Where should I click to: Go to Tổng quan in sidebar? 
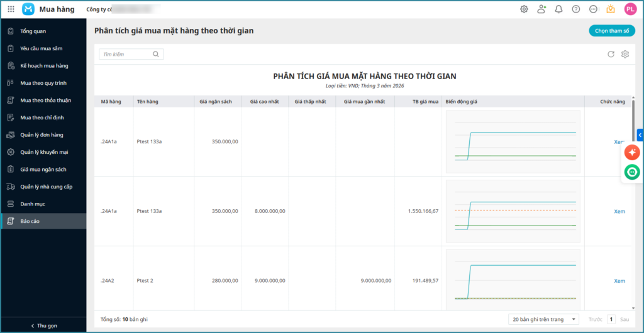33,31
